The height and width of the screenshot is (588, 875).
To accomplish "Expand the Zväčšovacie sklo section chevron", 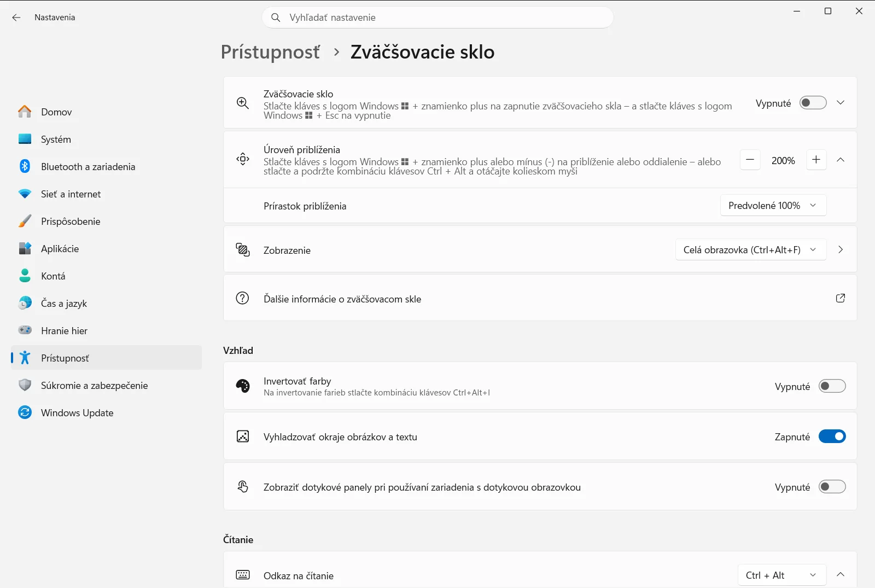I will point(841,103).
